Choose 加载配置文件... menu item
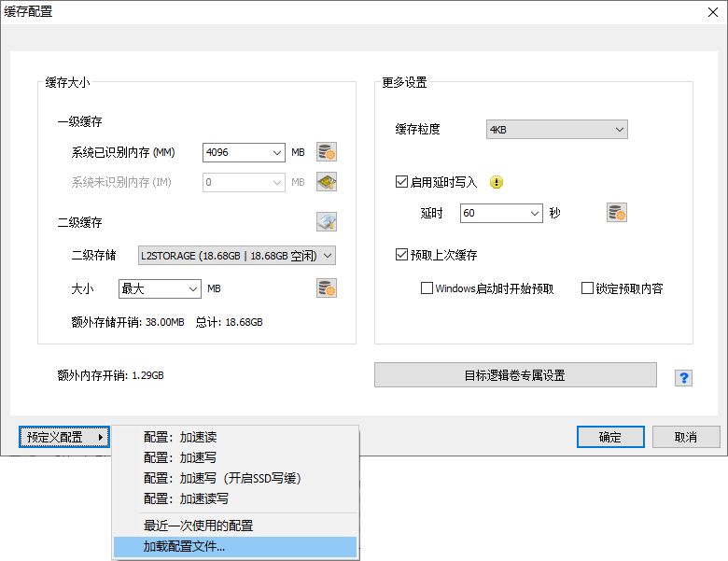728x561 pixels. [235, 547]
